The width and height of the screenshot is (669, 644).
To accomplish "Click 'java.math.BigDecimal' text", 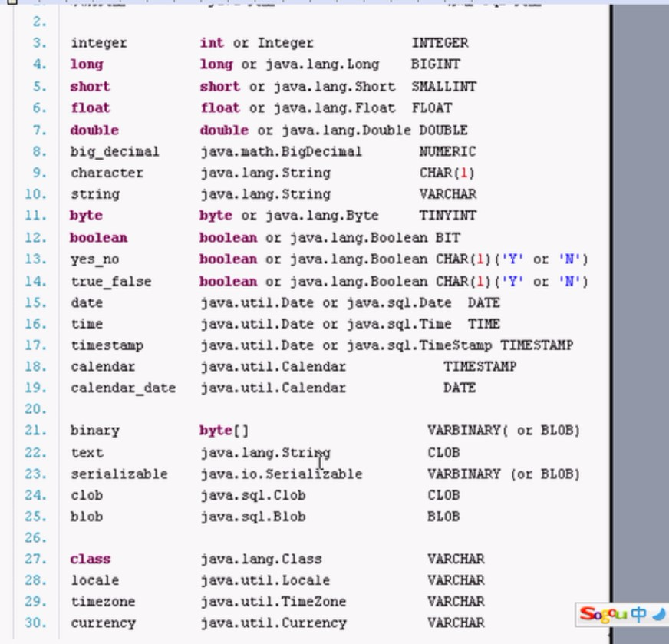I will pos(281,152).
